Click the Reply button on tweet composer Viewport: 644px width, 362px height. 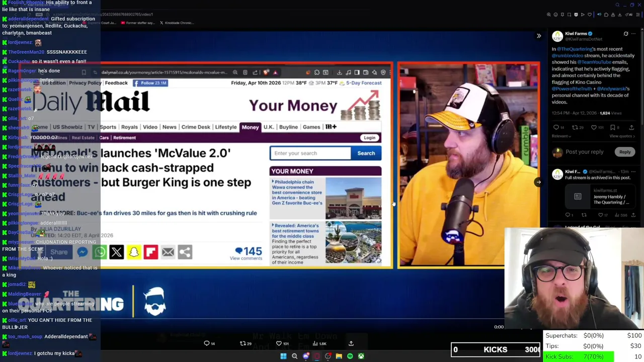[x=625, y=152]
